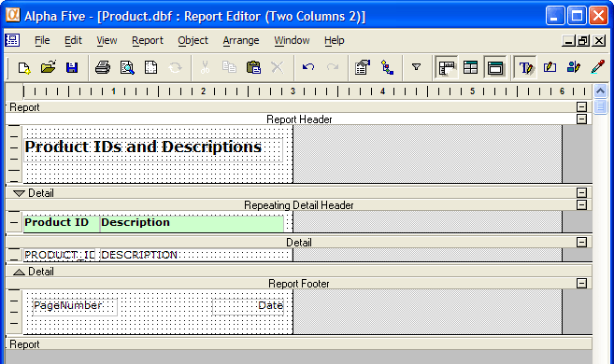
Task: Click the vertical scrollbar up arrow
Action: coord(600,91)
